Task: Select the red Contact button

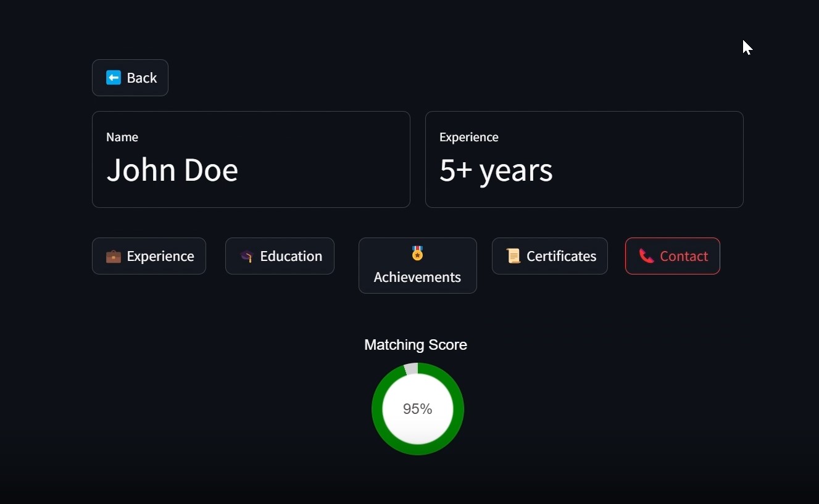Action: (673, 256)
